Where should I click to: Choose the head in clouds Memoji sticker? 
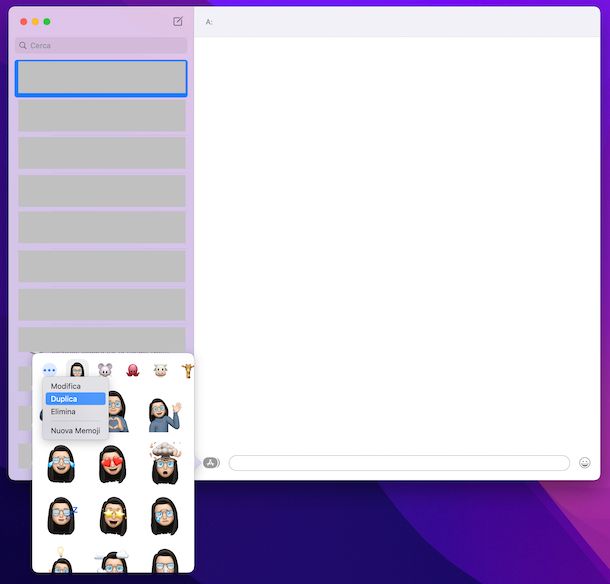[x=112, y=561]
